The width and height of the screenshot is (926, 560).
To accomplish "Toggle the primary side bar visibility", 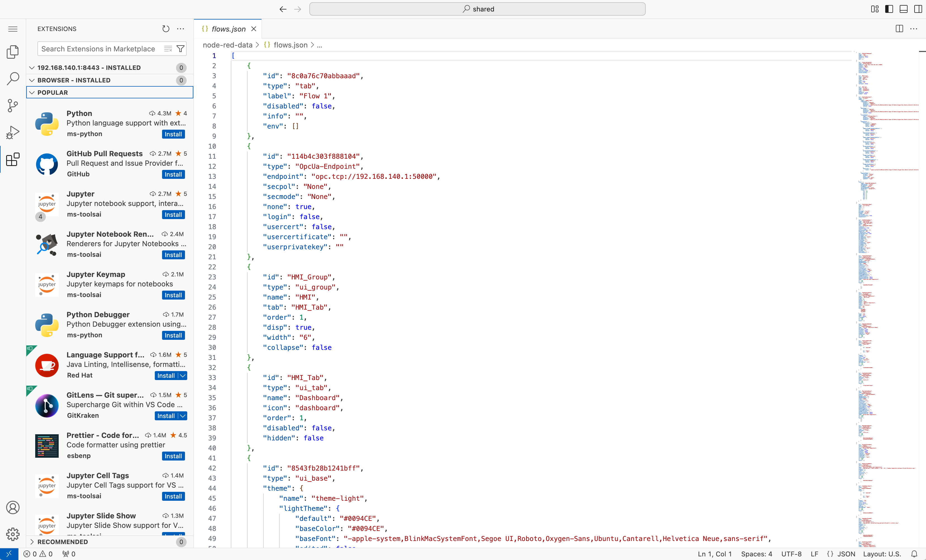I will pyautogui.click(x=889, y=9).
